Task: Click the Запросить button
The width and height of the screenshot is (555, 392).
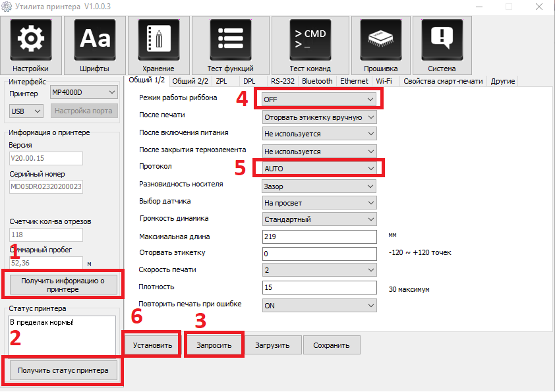Action: (214, 345)
